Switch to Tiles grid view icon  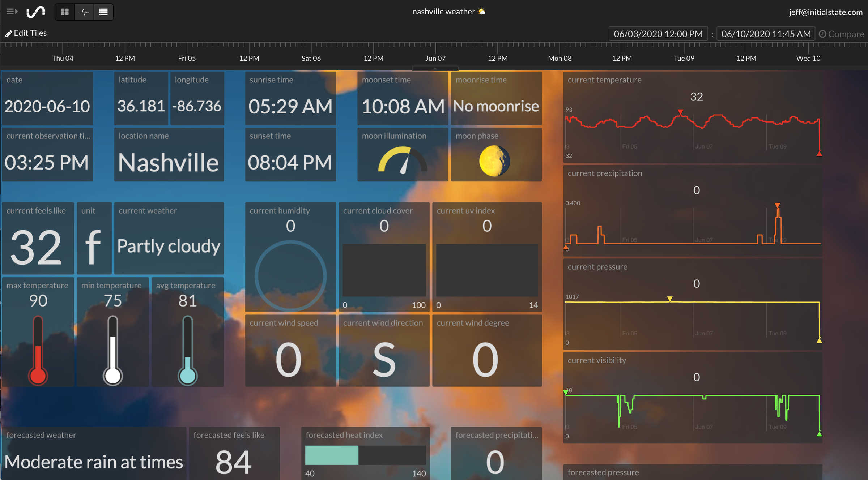[x=65, y=12]
